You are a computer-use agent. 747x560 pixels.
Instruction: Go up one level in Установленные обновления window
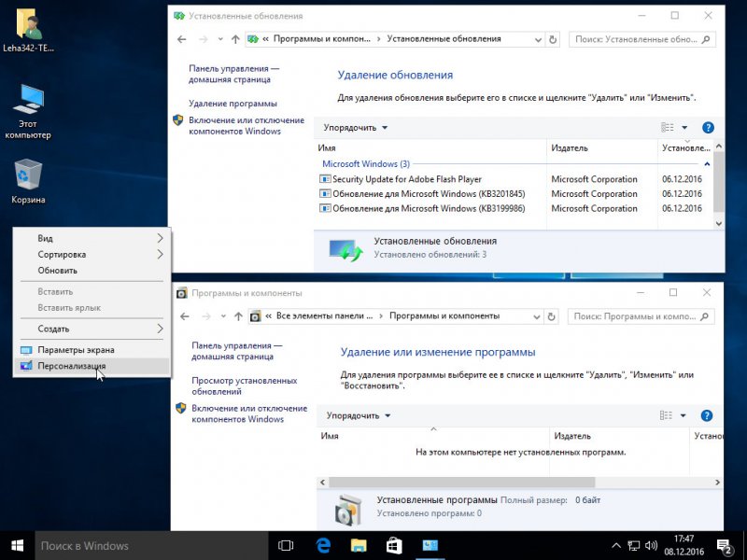pos(235,39)
